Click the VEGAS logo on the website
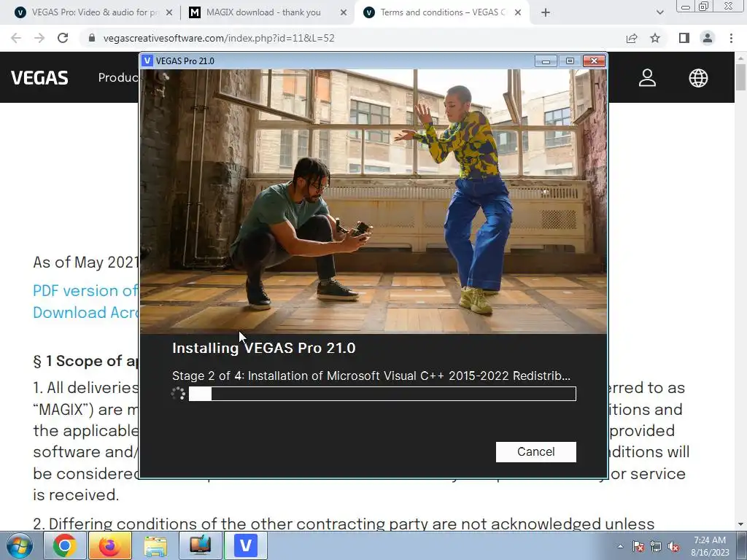The image size is (747, 560). (x=39, y=77)
